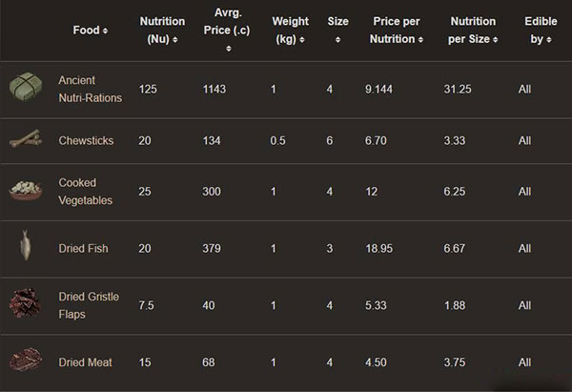Open the Dried Fish link
572x392 pixels.
(x=83, y=249)
